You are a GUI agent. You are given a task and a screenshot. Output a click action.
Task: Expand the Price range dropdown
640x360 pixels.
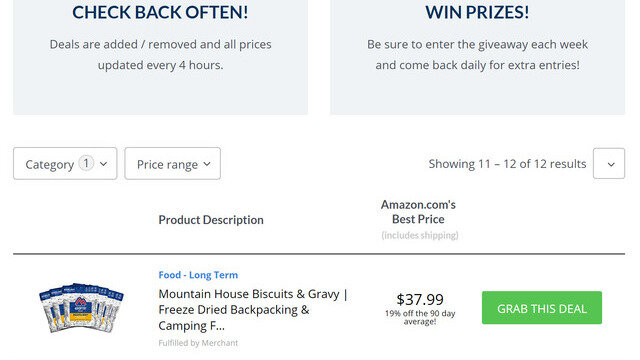point(172,164)
